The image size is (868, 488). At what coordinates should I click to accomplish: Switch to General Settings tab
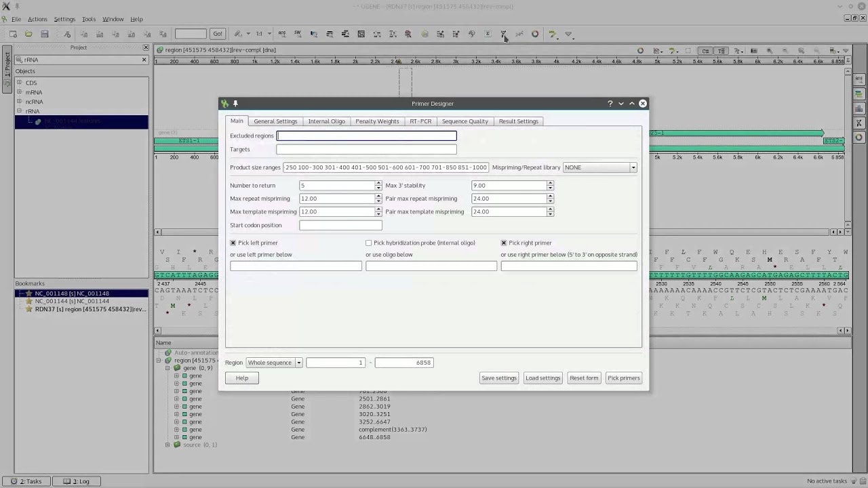pyautogui.click(x=275, y=121)
